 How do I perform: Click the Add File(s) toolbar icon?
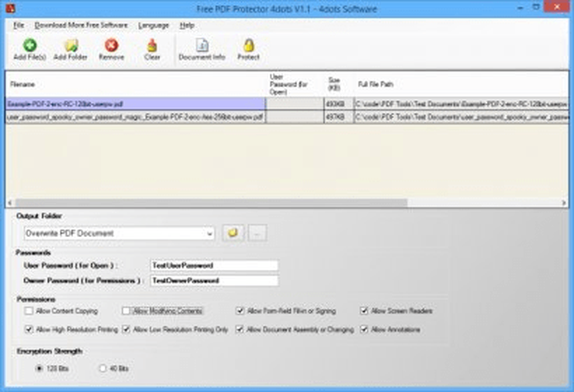pyautogui.click(x=30, y=46)
